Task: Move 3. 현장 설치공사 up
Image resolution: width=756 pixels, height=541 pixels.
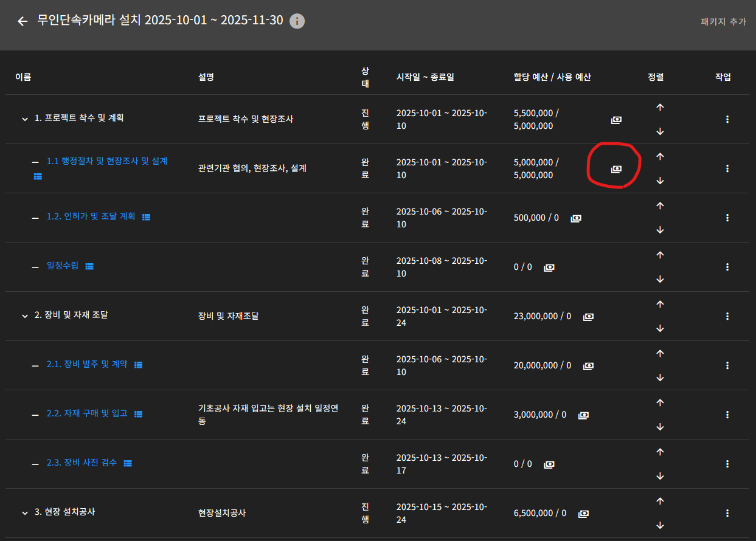Action: point(660,501)
